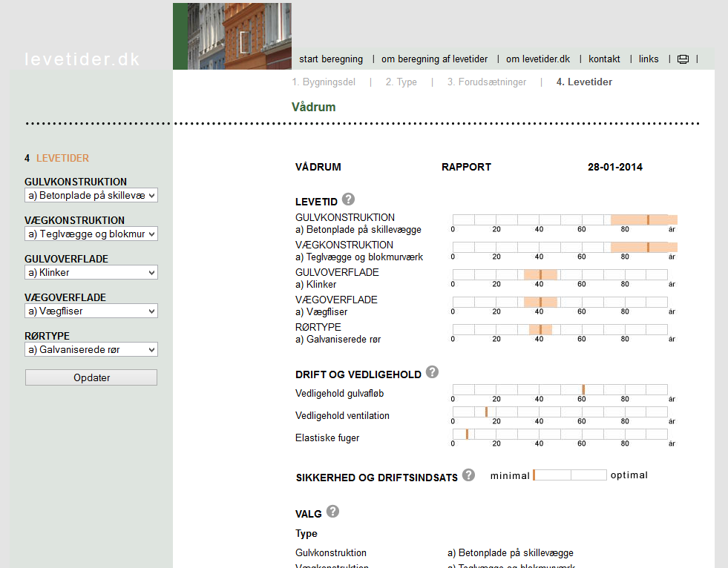This screenshot has width=728, height=568.
Task: Click 'a) Galvaniserede rør' report label
Action: tap(338, 339)
